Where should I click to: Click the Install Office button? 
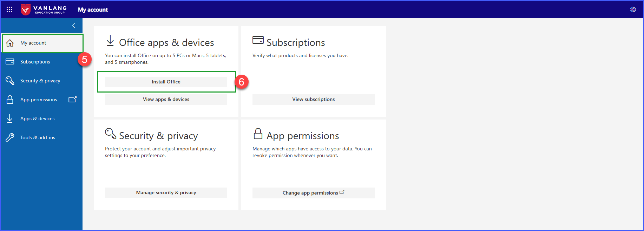(x=166, y=82)
